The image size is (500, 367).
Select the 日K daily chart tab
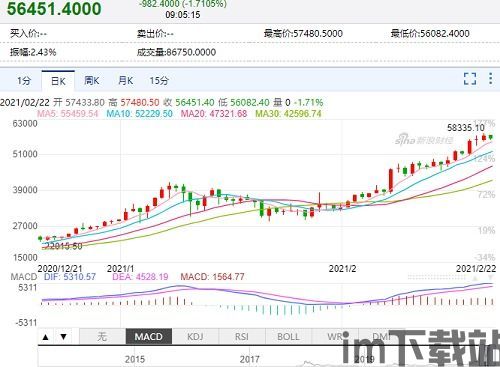58,81
